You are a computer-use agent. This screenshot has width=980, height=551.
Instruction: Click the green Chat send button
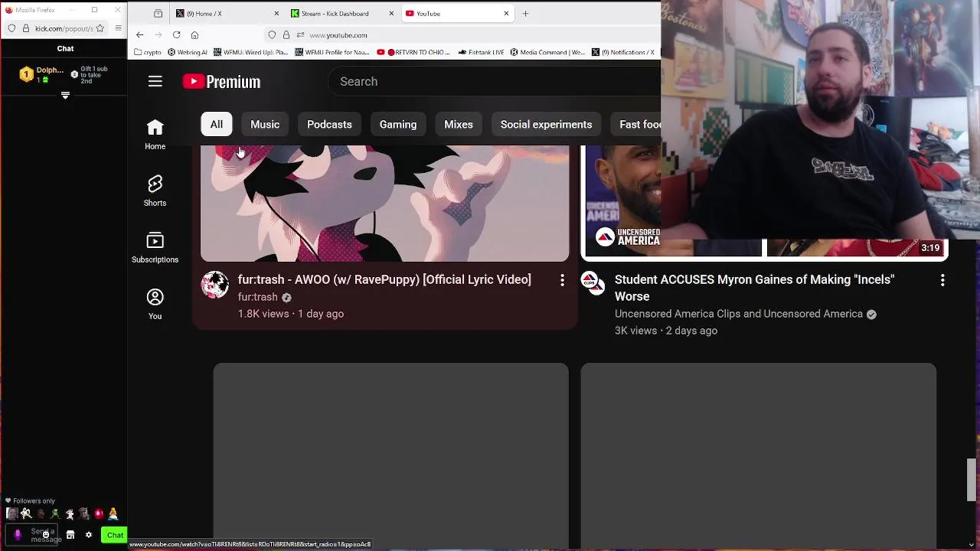[x=115, y=535]
